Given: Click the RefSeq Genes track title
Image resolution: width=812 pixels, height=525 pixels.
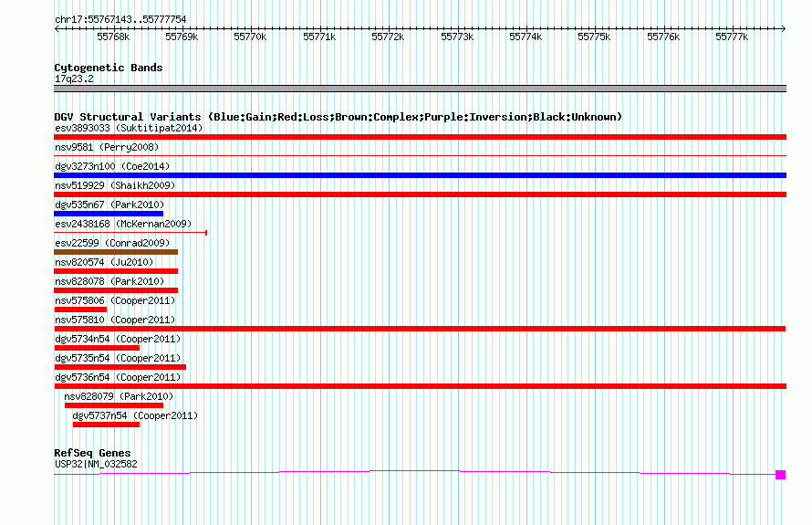Looking at the screenshot, I should click(x=92, y=453).
